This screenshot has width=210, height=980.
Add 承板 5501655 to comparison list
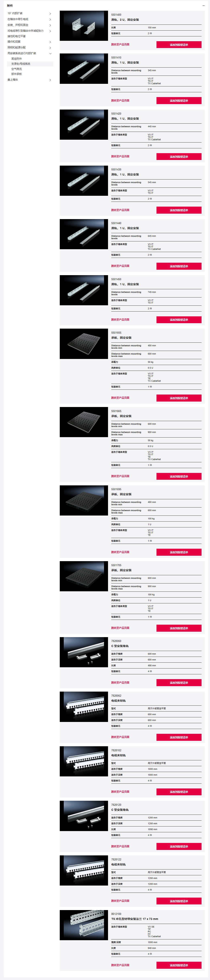coord(179,398)
